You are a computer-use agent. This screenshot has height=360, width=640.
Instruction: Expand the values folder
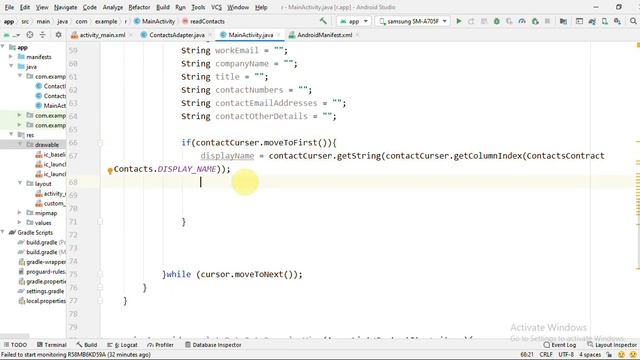pos(20,222)
